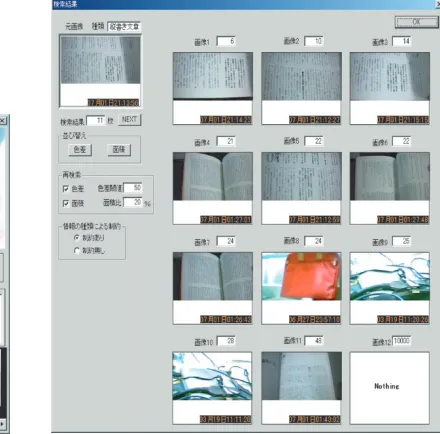440x434 pixels.
Task: Click the 検索結果 window title text
Action: (x=66, y=4)
